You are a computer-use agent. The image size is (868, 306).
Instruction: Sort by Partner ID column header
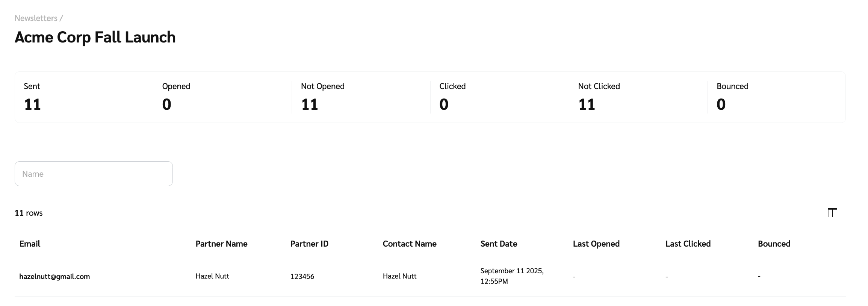pos(309,244)
